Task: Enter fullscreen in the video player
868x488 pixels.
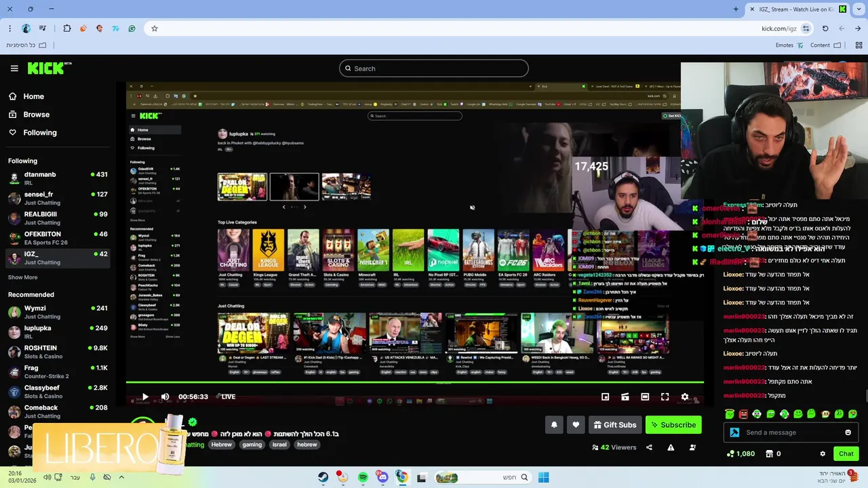Action: coord(665,396)
